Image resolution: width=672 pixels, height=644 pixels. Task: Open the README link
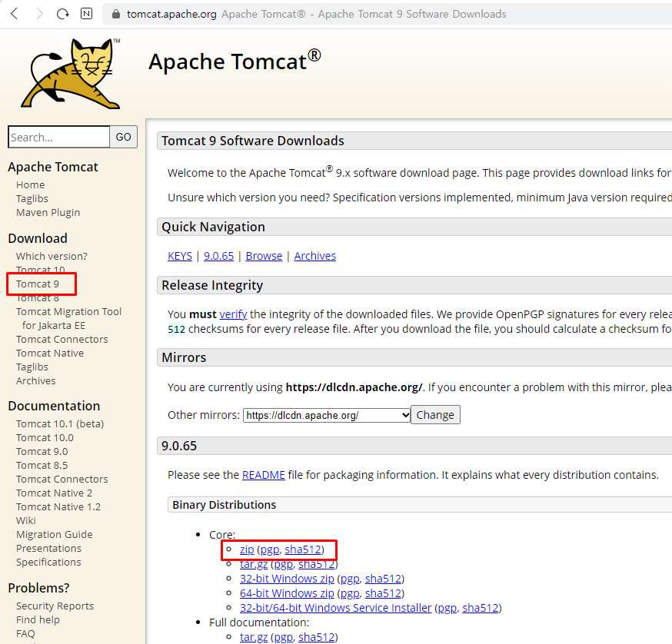[264, 475]
